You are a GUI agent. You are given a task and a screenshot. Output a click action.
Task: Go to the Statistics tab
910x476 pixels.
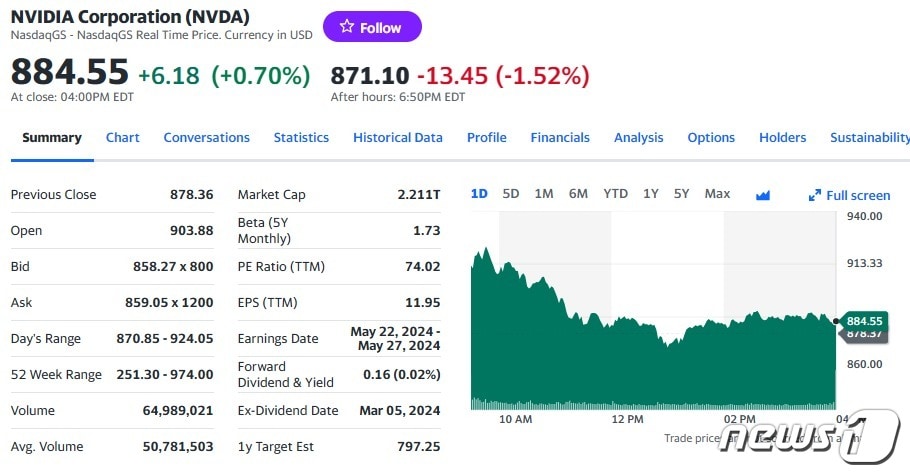[x=301, y=138]
